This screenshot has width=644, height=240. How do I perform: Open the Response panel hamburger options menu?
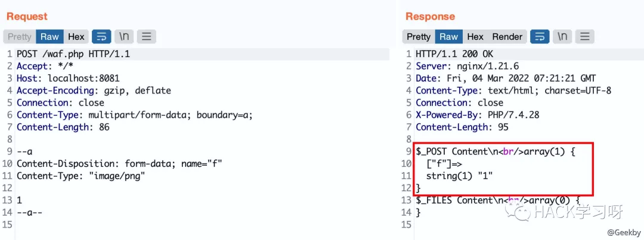point(584,36)
